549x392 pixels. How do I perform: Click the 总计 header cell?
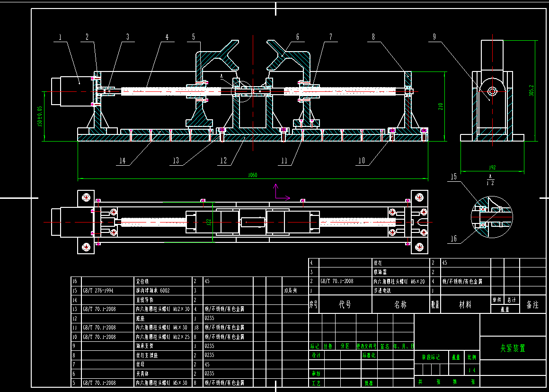pyautogui.click(x=512, y=300)
